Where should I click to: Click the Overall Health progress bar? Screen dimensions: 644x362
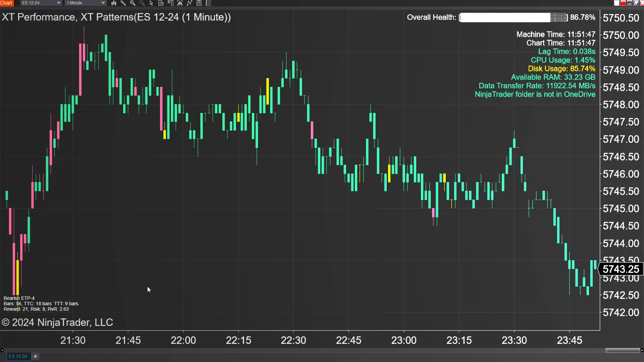click(x=513, y=17)
